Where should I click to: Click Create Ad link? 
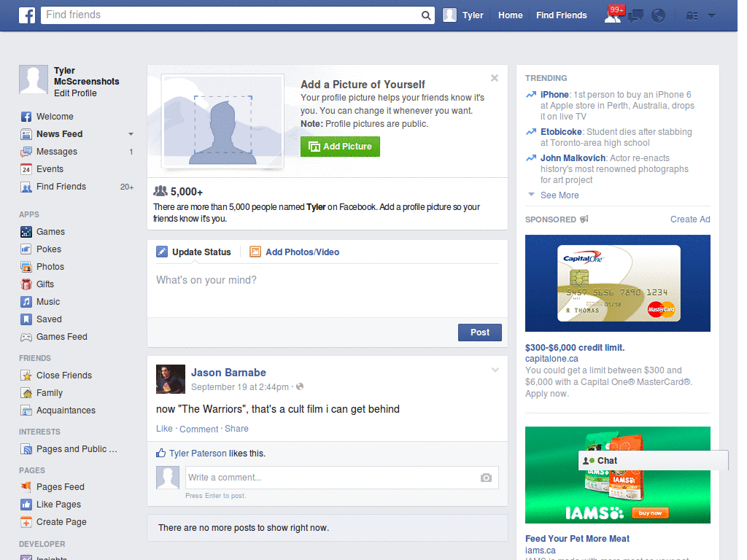coord(690,219)
